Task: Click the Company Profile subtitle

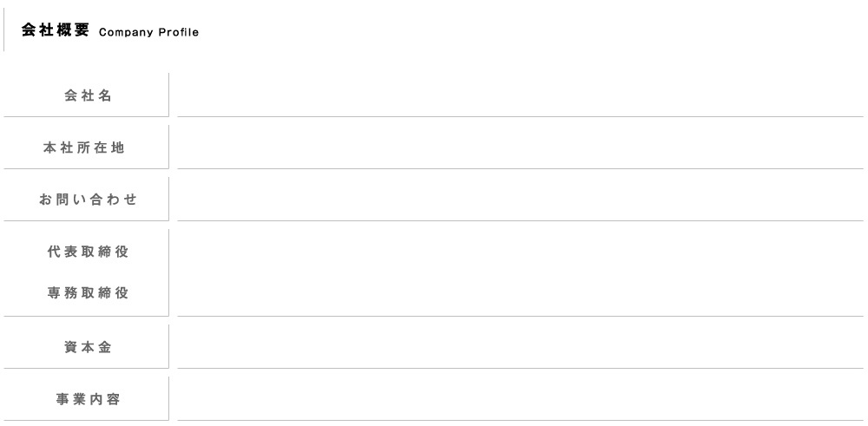Action: 148,33
